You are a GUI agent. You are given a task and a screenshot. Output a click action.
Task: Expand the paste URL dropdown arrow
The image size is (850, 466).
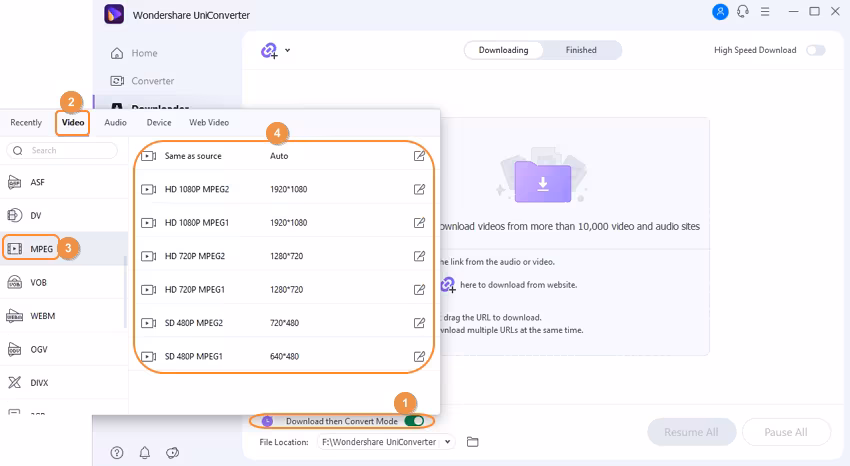288,50
